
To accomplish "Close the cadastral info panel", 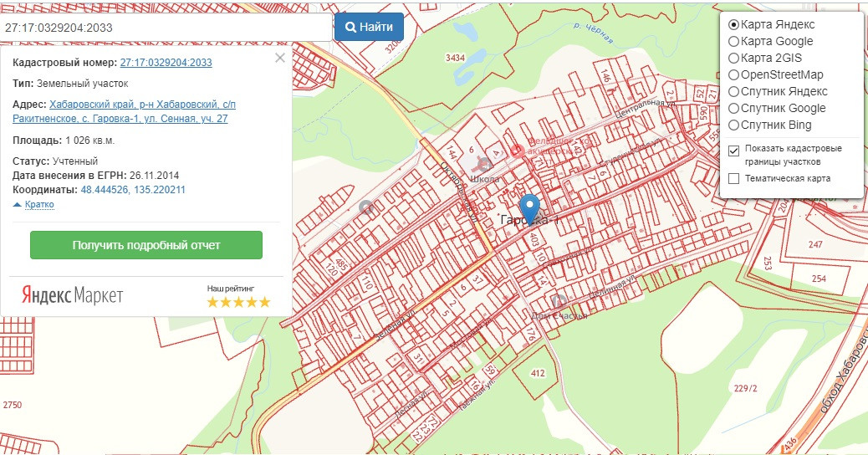I will [x=280, y=58].
